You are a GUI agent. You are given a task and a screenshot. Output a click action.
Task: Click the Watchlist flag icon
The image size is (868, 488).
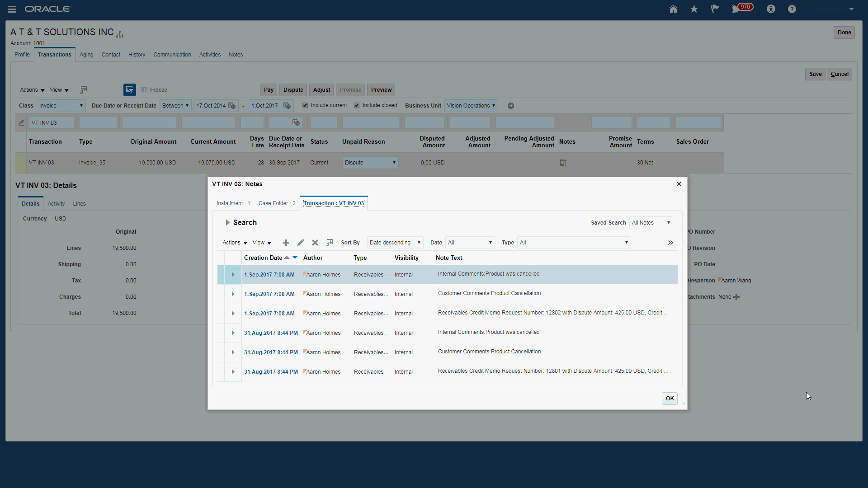click(715, 9)
